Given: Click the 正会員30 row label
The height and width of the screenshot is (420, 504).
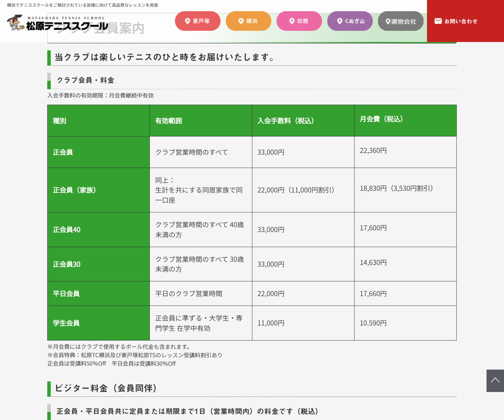Looking at the screenshot, I should pos(98,264).
